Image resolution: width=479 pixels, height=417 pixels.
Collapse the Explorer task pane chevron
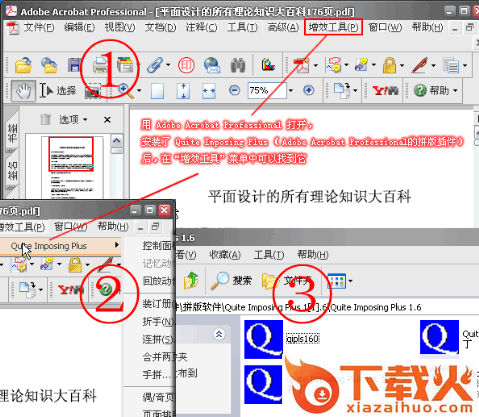(219, 334)
